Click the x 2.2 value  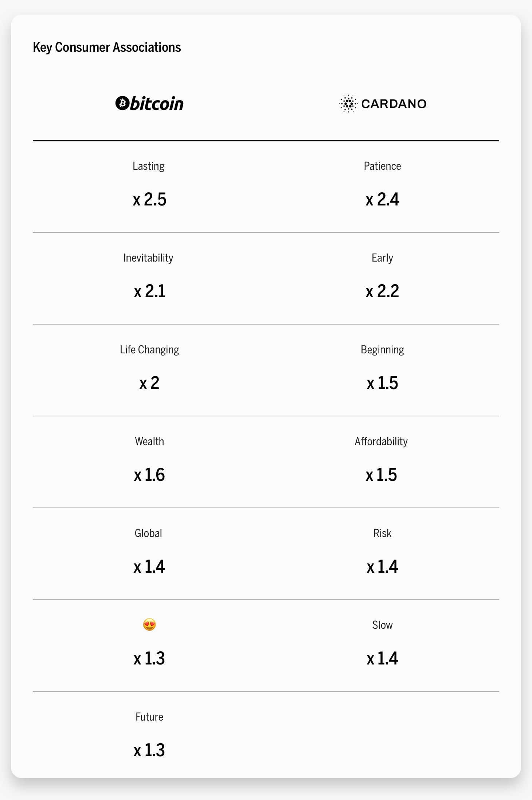(x=382, y=291)
